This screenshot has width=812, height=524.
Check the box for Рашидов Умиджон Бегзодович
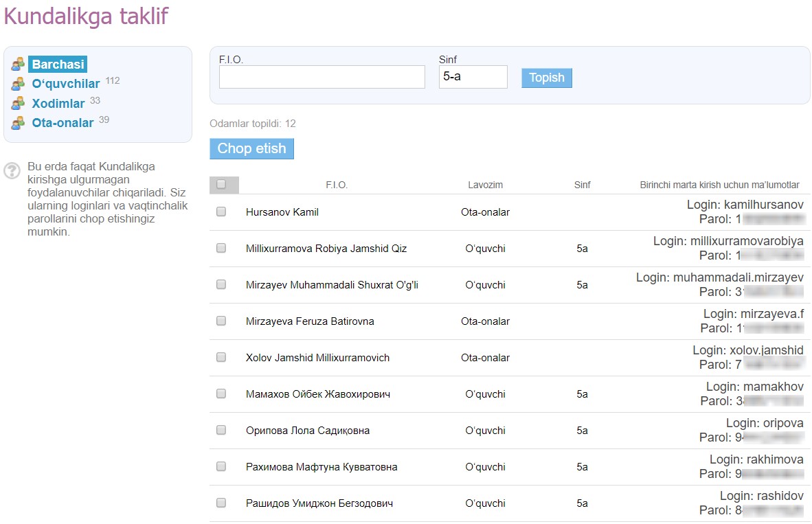tap(221, 503)
